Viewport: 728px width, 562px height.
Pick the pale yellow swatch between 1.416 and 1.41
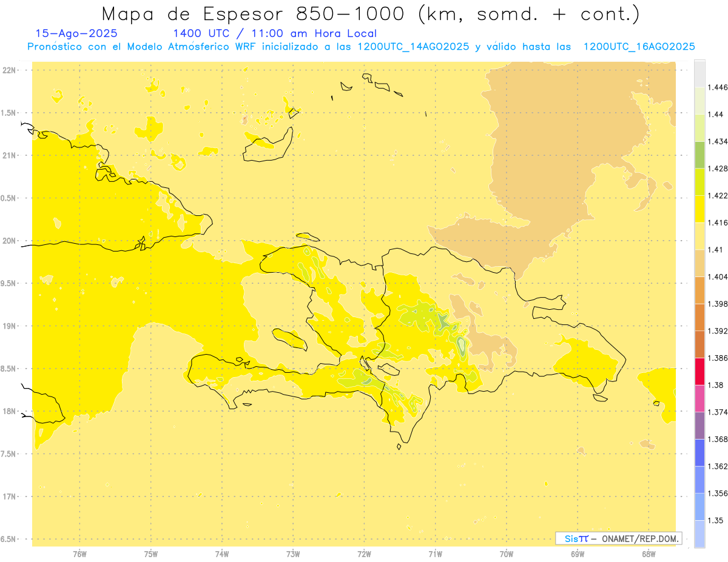pyautogui.click(x=699, y=236)
